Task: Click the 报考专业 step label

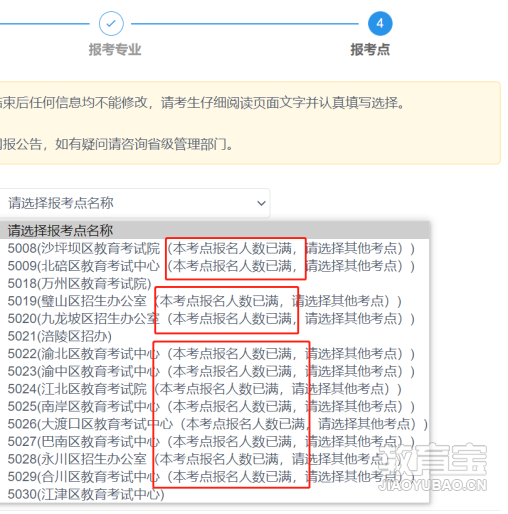Action: coord(115,49)
